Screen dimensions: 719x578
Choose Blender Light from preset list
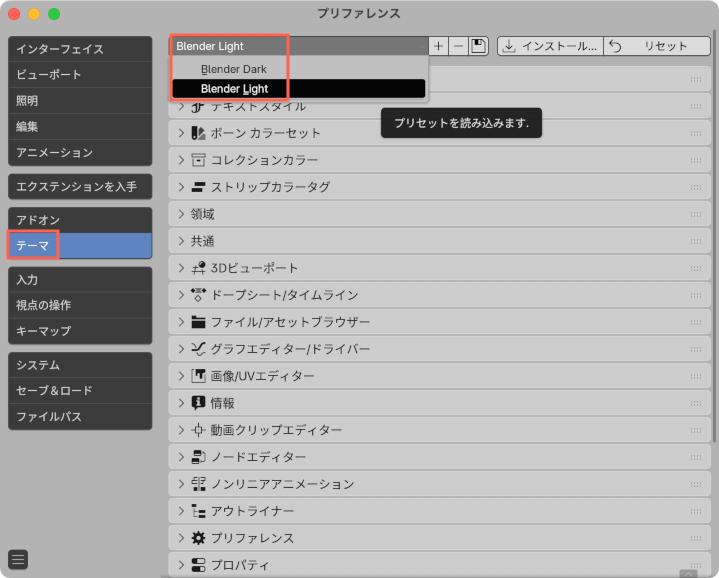click(x=299, y=88)
